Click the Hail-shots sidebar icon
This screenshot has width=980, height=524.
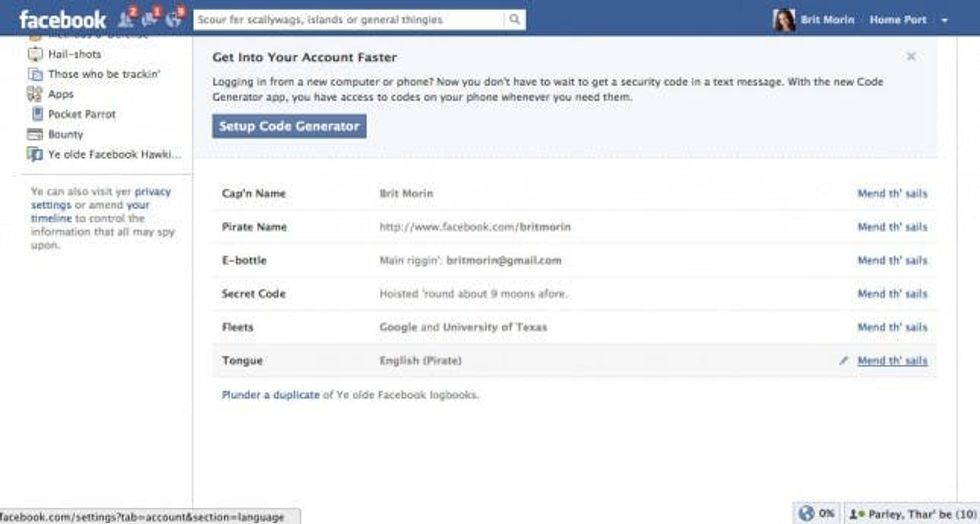(36, 54)
